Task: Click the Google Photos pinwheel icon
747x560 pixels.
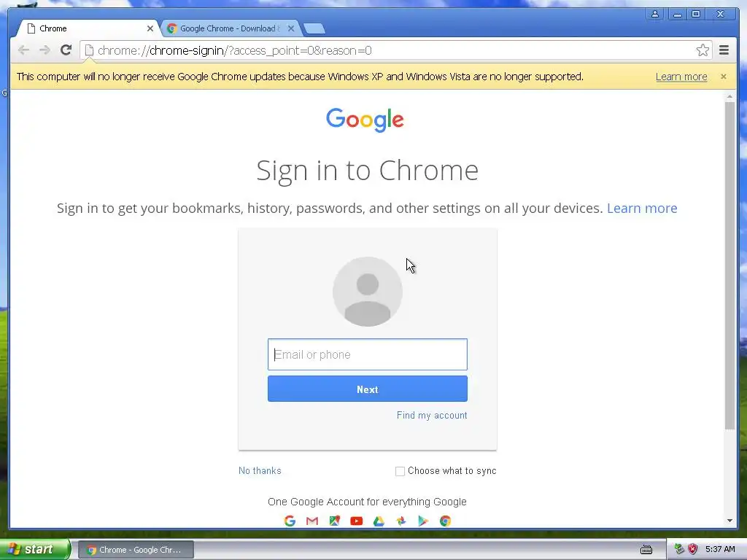Action: tap(401, 521)
